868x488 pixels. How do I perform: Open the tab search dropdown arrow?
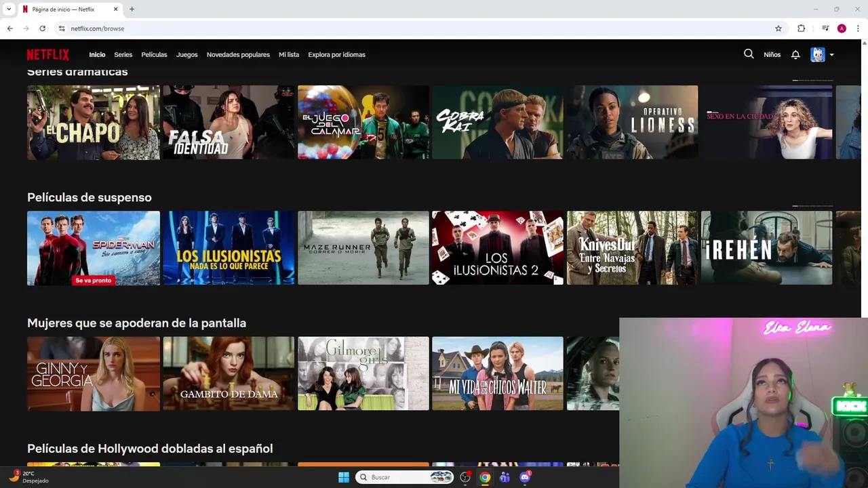[x=9, y=9]
